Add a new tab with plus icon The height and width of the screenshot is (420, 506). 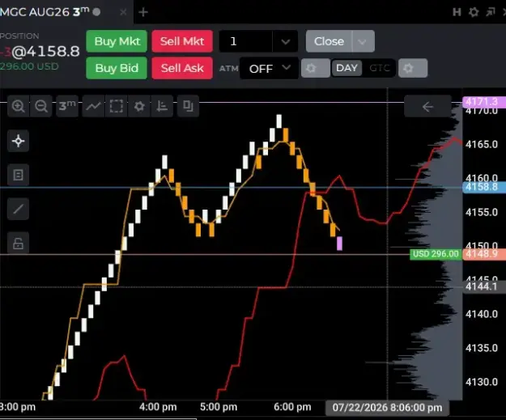143,12
